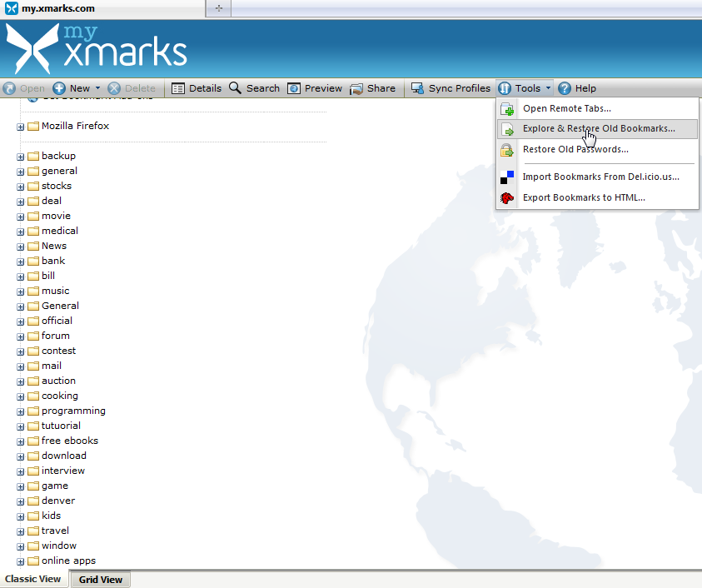Click the Xmarks favicon in browser tab
Screen dimensions: 702x588
(12, 8)
